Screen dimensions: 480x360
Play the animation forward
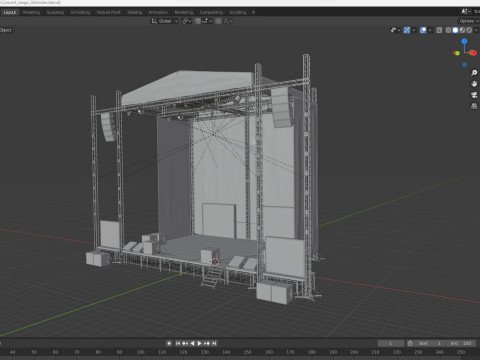[199, 343]
